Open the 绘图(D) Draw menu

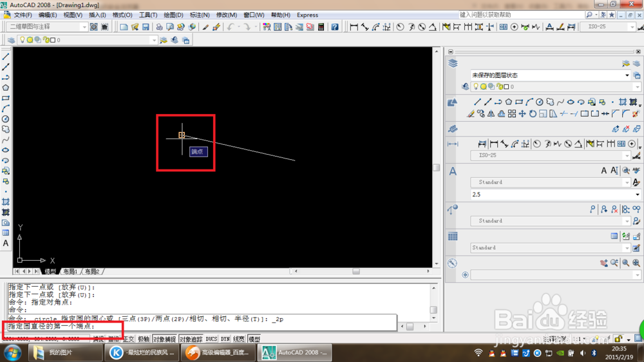point(173,15)
